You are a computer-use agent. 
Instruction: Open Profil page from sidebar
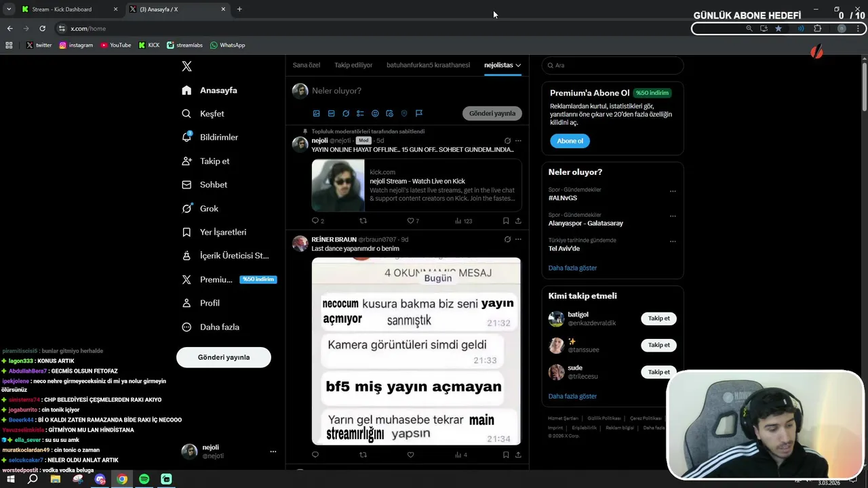point(201,303)
